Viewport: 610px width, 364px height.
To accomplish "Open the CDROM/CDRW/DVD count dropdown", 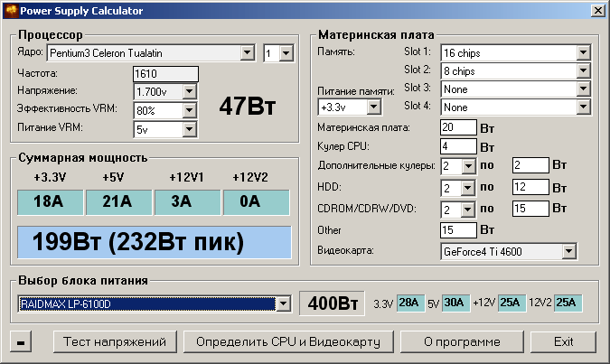I will pos(458,210).
